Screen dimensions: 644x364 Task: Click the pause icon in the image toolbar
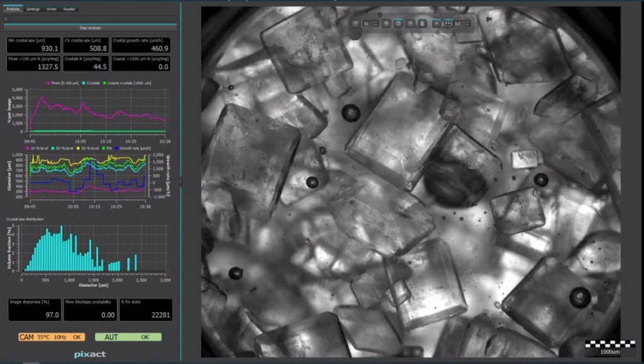coord(423,23)
